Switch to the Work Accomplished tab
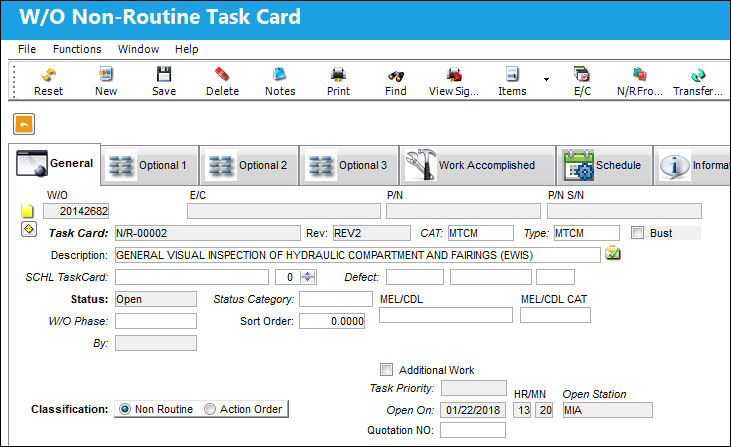The width and height of the screenshot is (731, 447). pyautogui.click(x=477, y=165)
